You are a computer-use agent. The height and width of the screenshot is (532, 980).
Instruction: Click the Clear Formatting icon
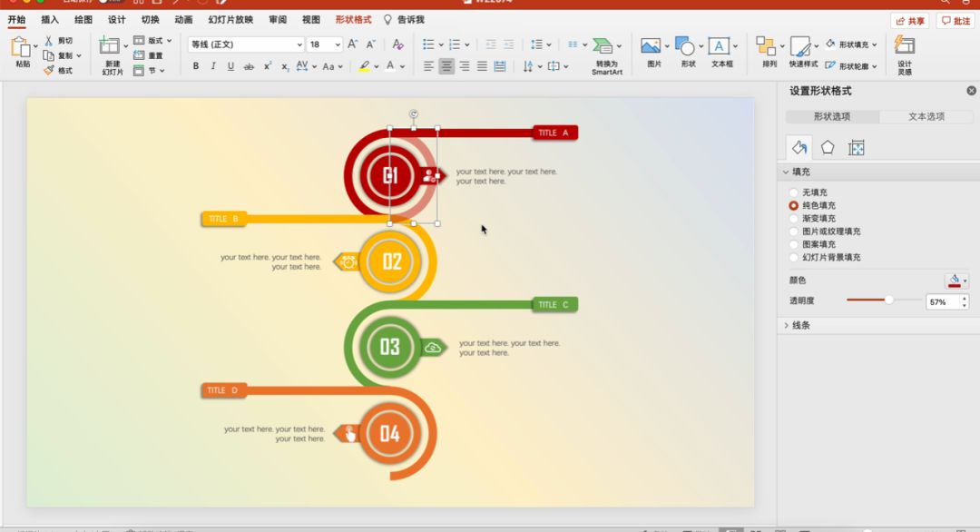click(397, 44)
